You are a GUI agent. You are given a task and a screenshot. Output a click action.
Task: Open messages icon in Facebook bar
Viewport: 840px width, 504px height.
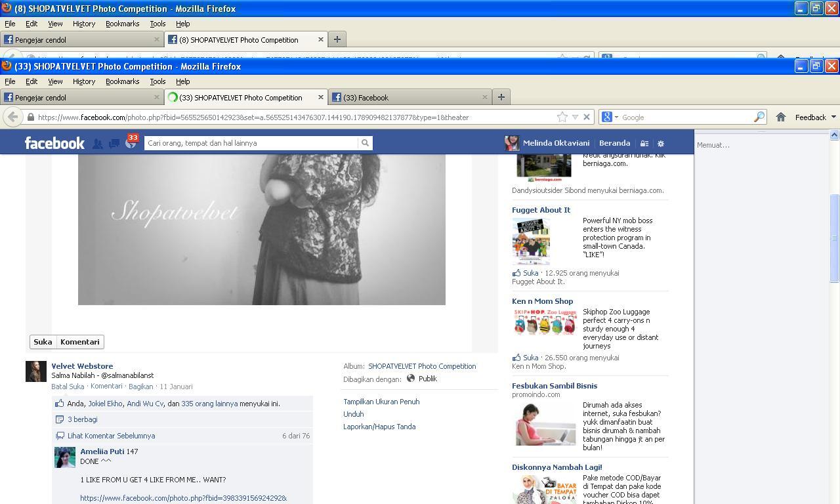click(x=114, y=144)
